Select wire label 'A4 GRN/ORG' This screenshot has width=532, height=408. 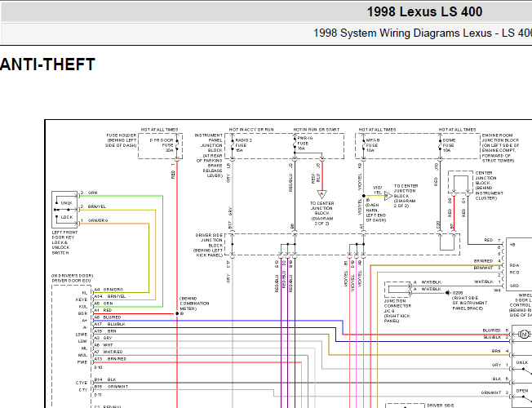(109, 290)
